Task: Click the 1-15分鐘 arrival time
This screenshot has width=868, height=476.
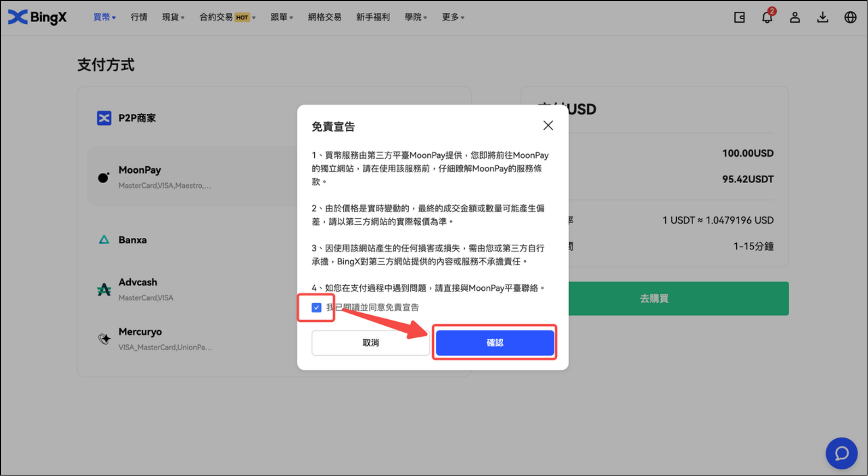Action: click(x=753, y=246)
